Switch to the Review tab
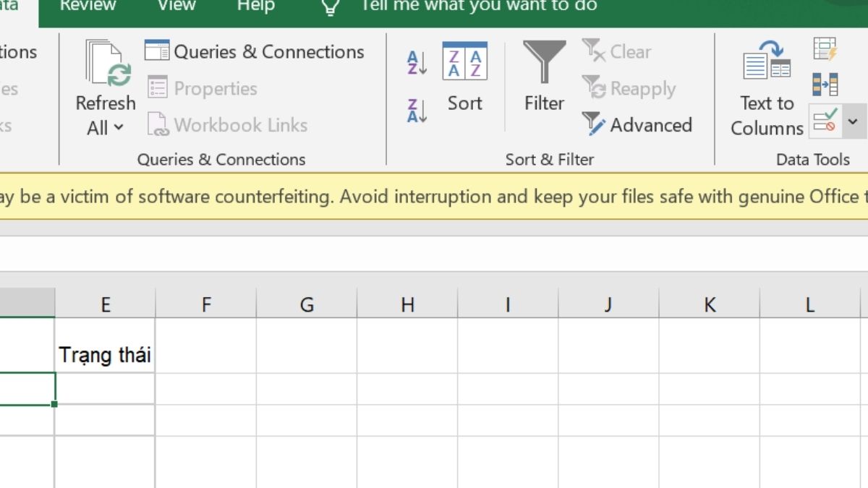 [88, 6]
